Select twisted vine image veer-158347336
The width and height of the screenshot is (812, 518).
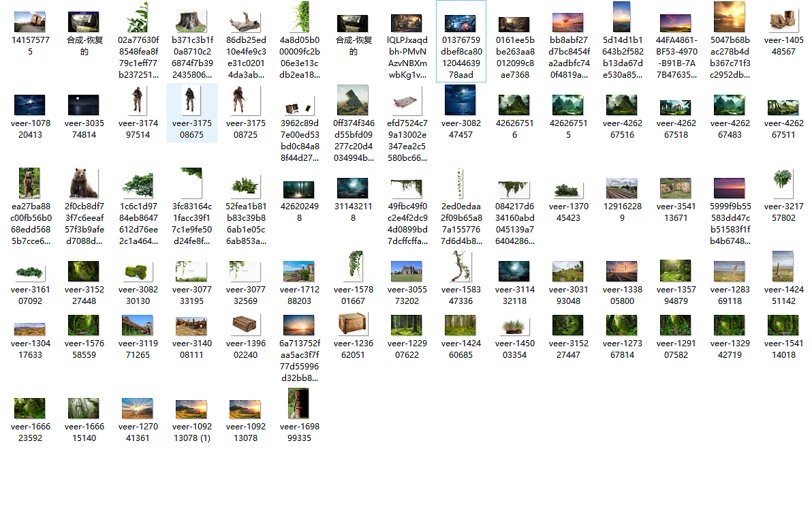pyautogui.click(x=461, y=266)
